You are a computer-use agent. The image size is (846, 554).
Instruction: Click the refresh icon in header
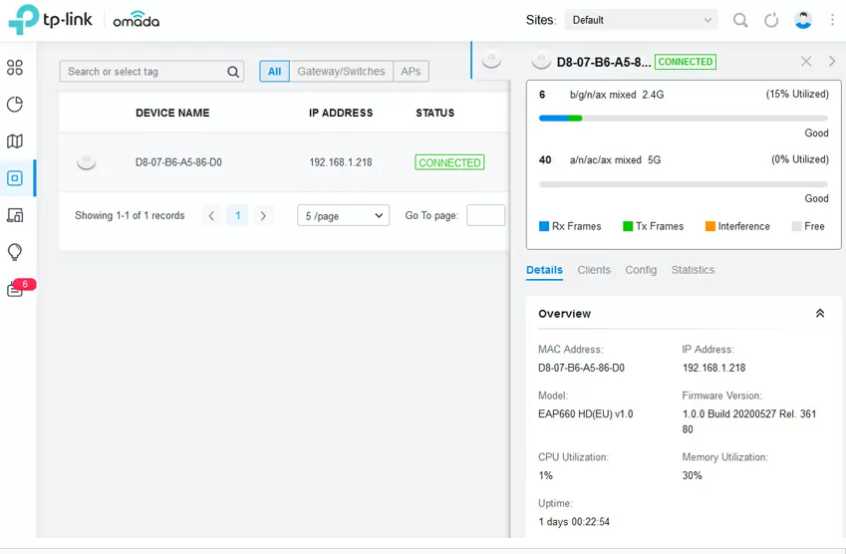click(771, 20)
